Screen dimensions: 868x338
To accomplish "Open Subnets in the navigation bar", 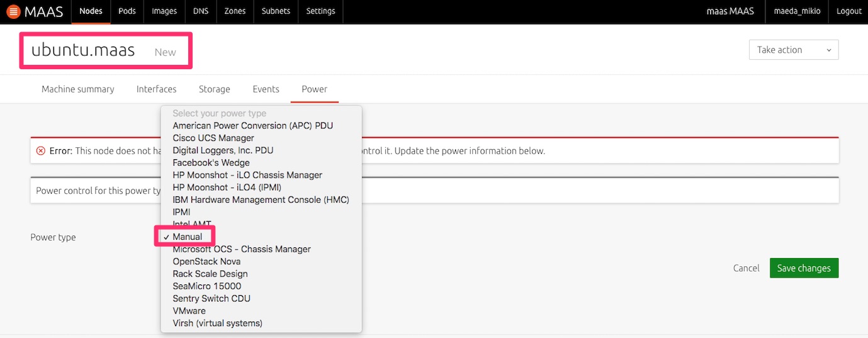I will coord(276,11).
